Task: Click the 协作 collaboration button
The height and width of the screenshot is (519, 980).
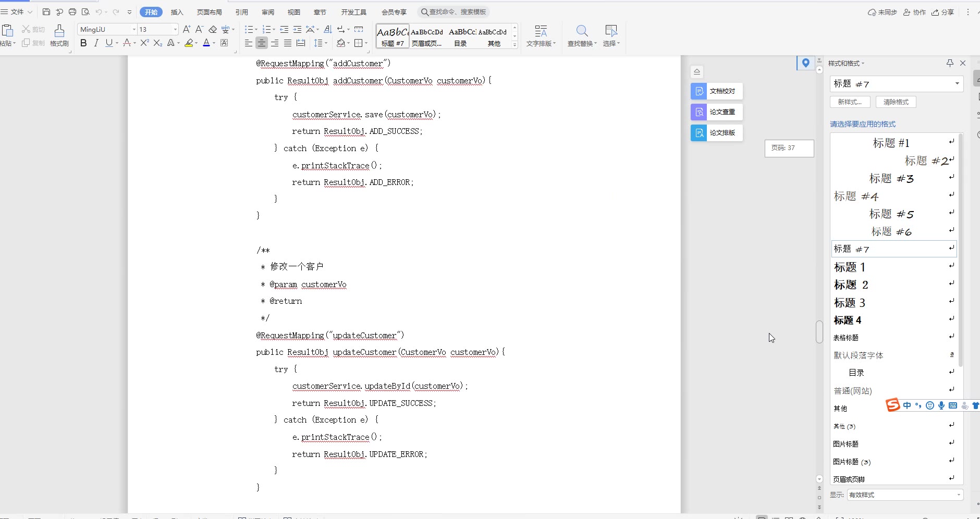Action: (915, 12)
